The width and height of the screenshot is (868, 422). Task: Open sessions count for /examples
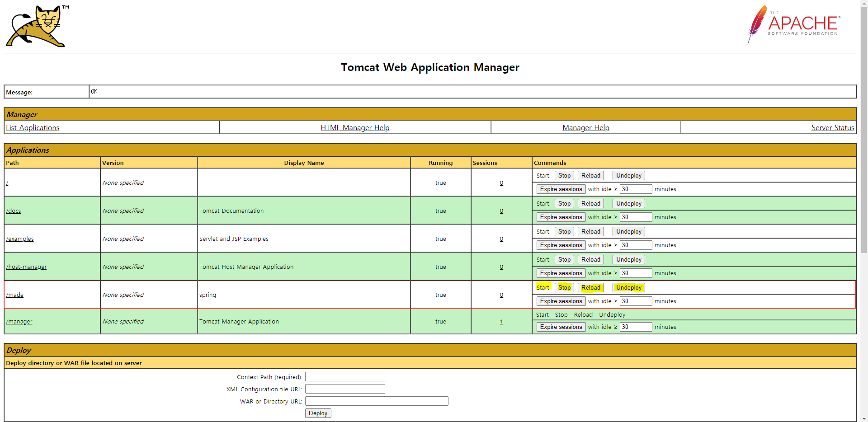click(x=501, y=239)
